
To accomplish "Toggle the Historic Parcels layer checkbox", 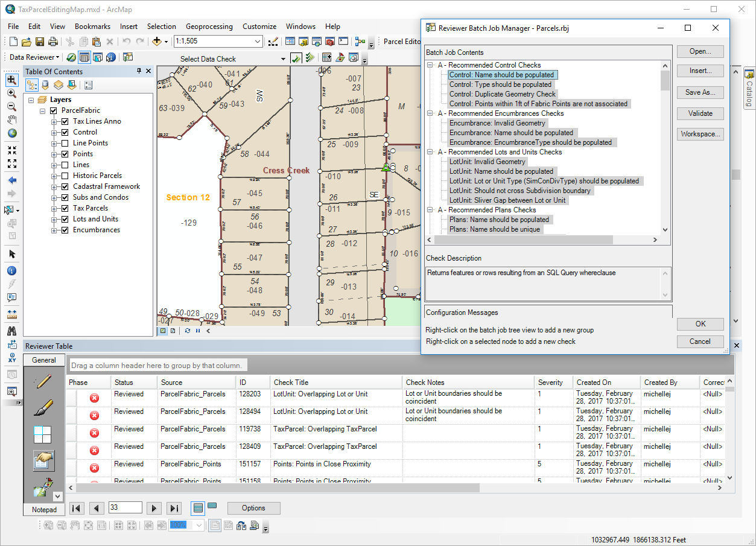I will [x=65, y=176].
